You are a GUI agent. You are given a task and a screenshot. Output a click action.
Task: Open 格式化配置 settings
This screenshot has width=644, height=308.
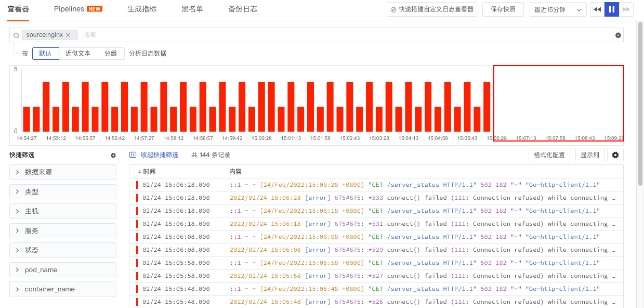[549, 155]
